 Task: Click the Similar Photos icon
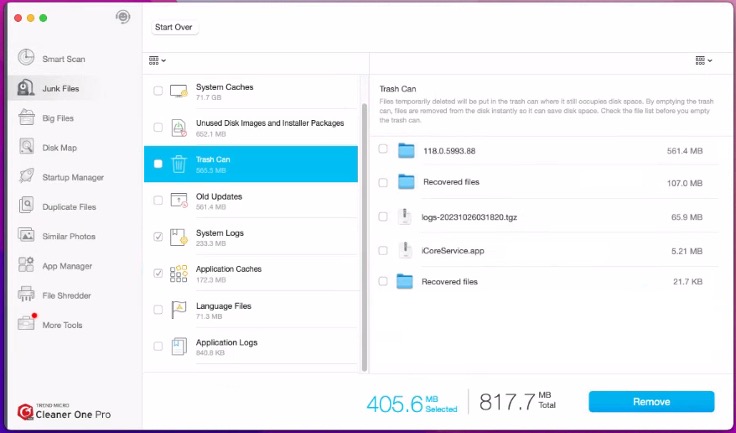[x=26, y=236]
